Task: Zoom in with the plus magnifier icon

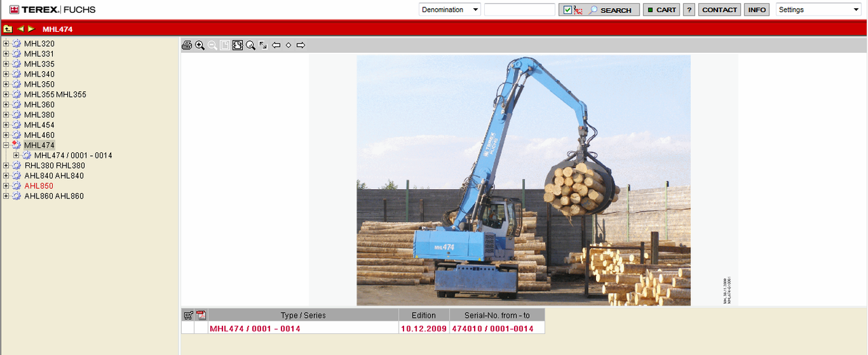Action: coord(199,45)
